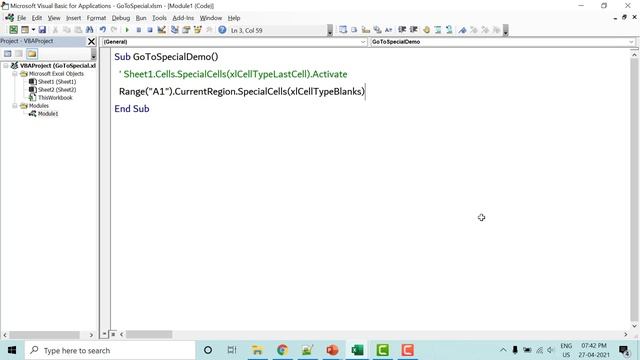The image size is (640, 360).
Task: Open the Tools menu
Action: tap(159, 18)
